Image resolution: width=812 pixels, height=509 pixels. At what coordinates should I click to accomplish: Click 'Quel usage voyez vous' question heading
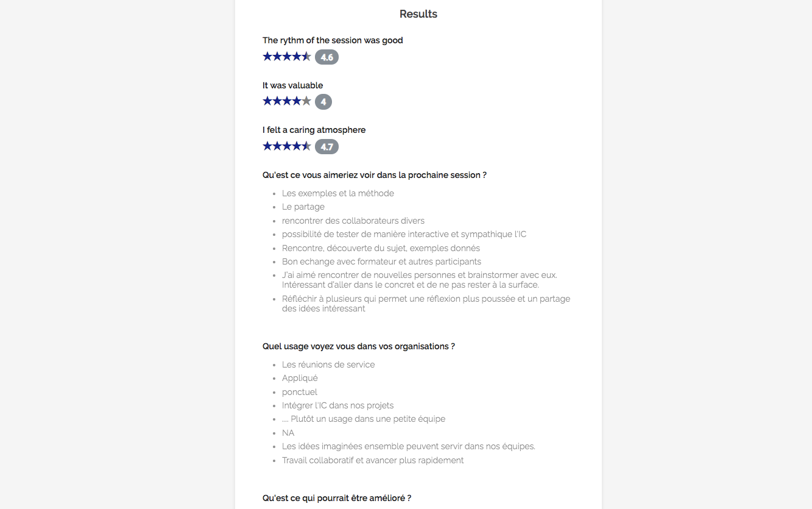[x=358, y=346]
